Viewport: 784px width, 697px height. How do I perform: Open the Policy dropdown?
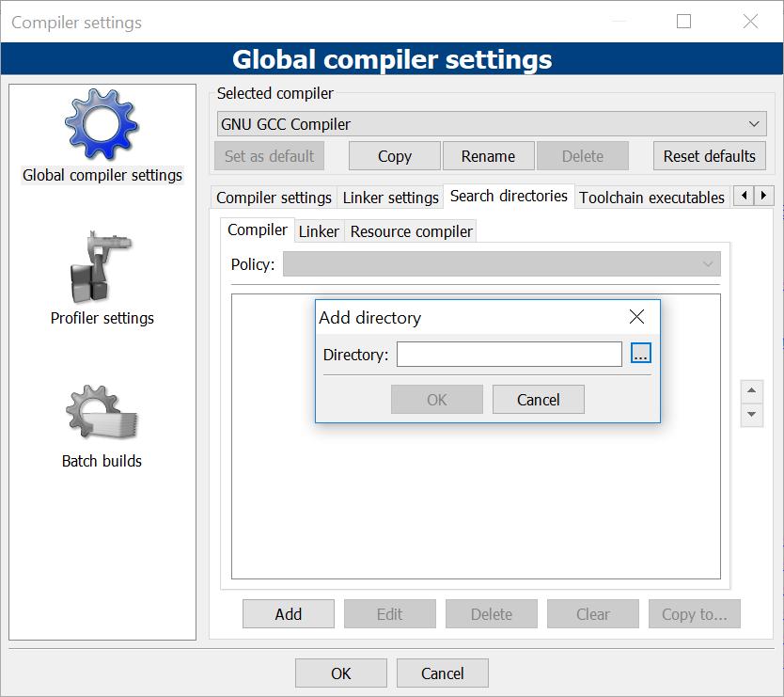click(501, 263)
